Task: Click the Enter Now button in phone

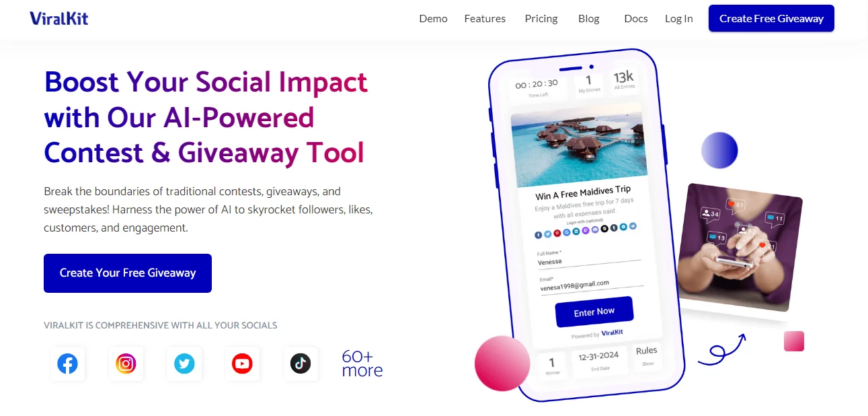Action: pos(594,312)
